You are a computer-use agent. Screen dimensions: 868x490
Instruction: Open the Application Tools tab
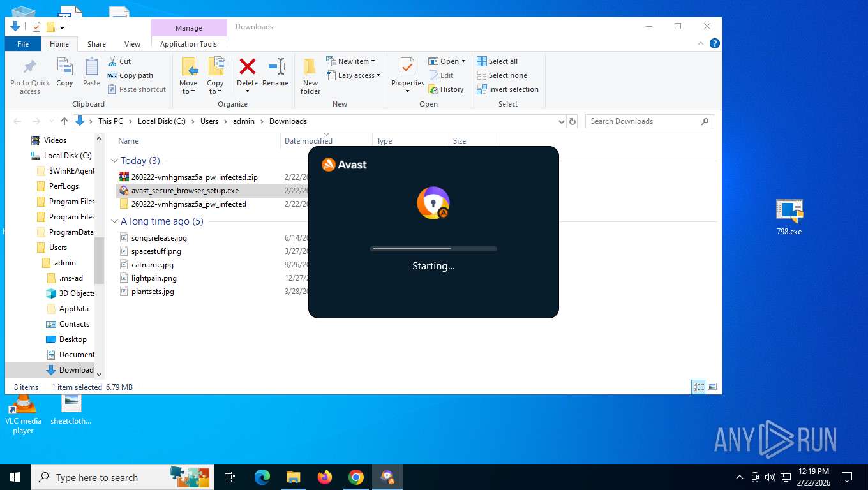(188, 44)
